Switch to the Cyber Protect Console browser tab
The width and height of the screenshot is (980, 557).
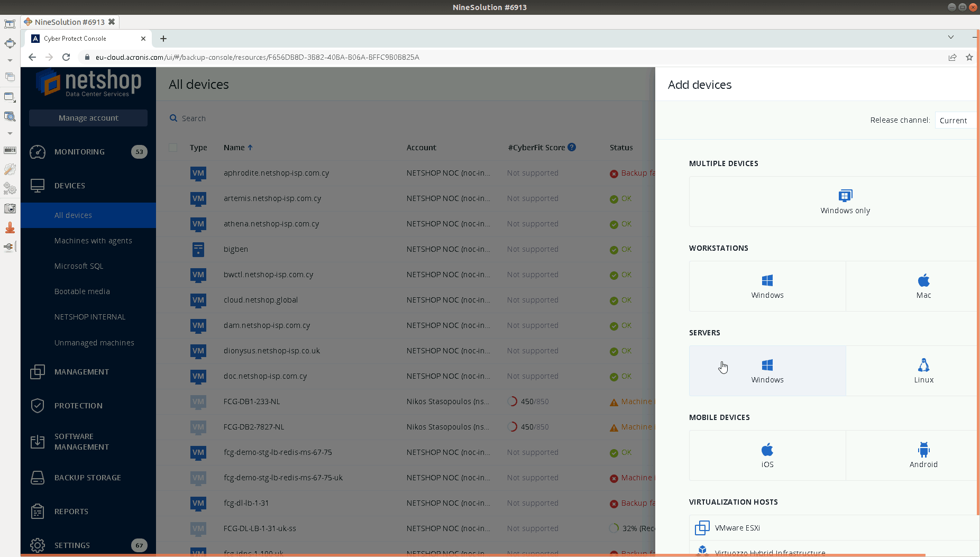(85, 38)
